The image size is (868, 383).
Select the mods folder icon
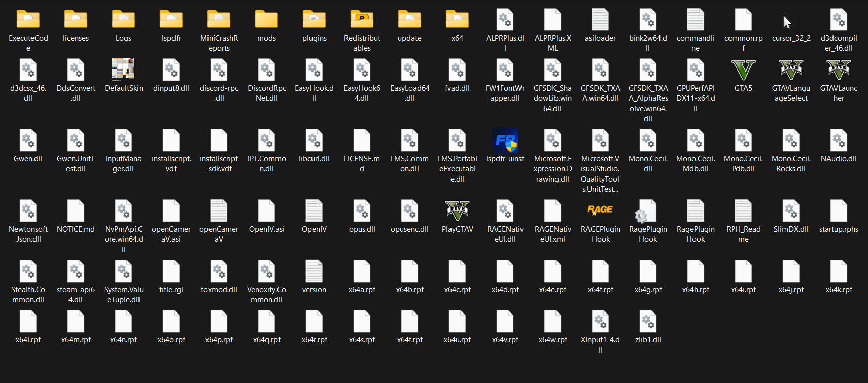(267, 19)
